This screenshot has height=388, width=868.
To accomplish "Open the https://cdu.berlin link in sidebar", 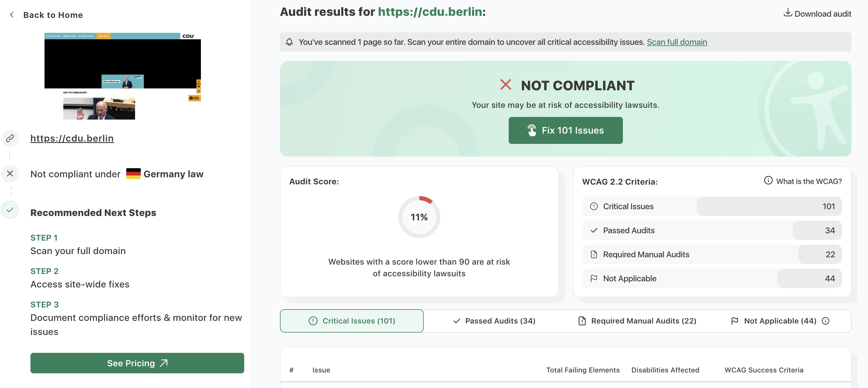I will pyautogui.click(x=72, y=138).
